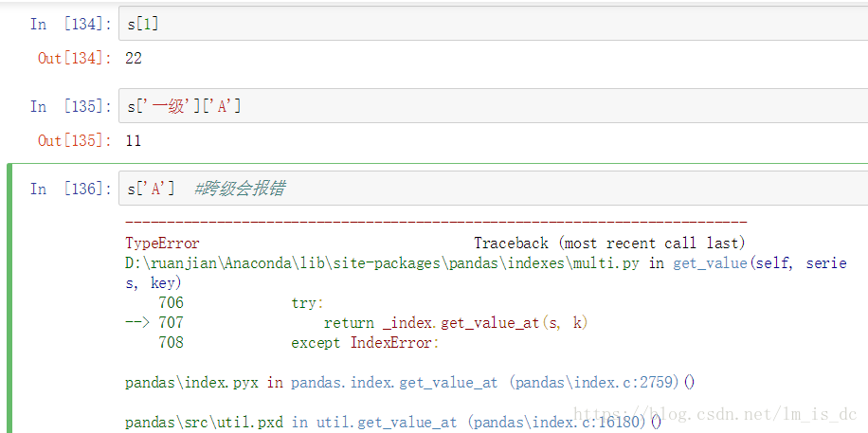Click the get_value function name
The height and width of the screenshot is (433, 868).
point(711,263)
